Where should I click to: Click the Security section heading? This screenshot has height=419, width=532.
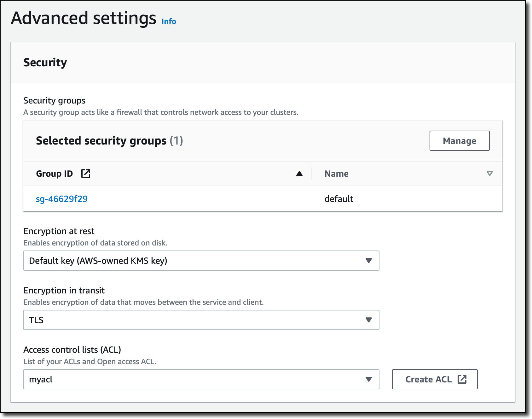(45, 62)
